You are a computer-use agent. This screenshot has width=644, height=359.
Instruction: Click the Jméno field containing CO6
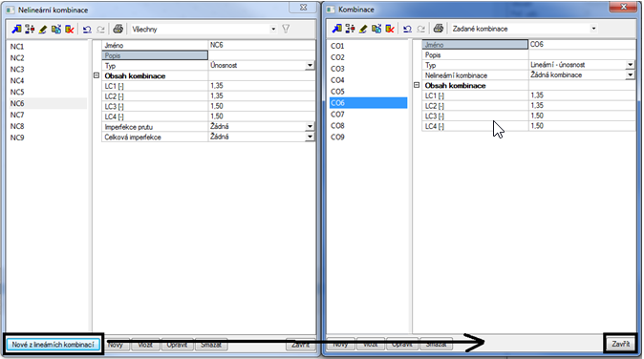pos(582,44)
